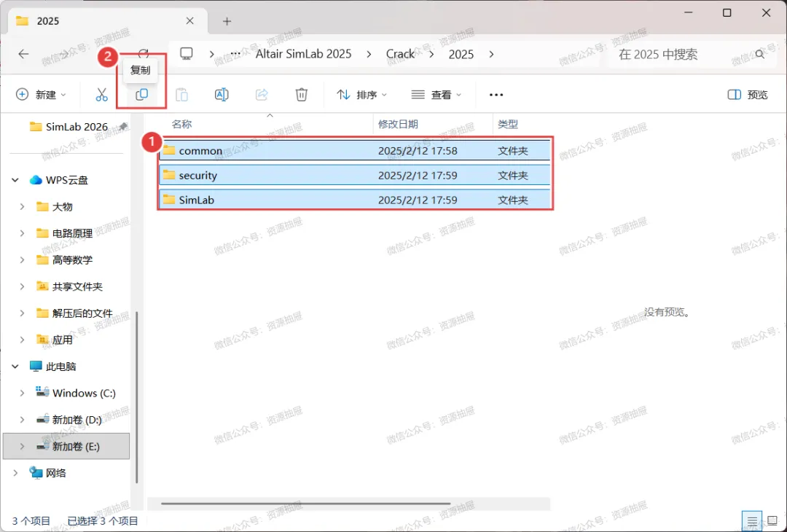This screenshot has width=787, height=532.
Task: Click 2025 in the address path
Action: coord(461,54)
